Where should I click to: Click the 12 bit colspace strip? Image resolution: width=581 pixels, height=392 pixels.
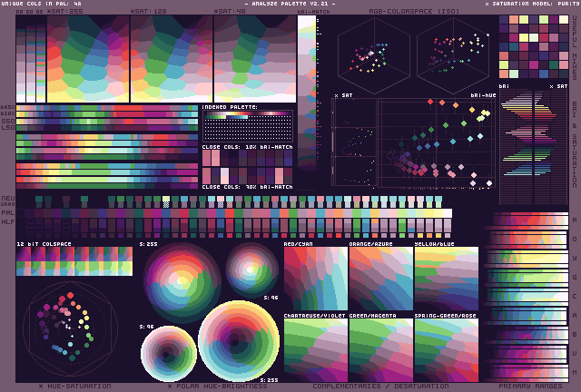[74, 261]
